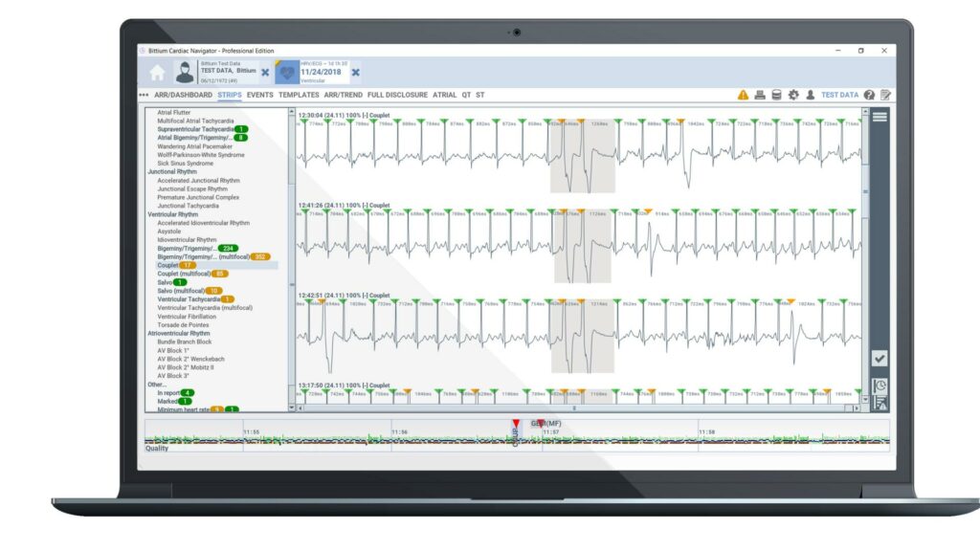The image size is (980, 551).
Task: Click the user account icon
Action: 810,95
